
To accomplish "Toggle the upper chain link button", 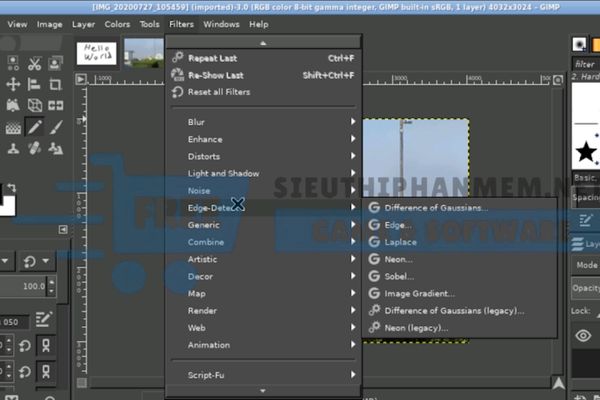I will point(46,346).
